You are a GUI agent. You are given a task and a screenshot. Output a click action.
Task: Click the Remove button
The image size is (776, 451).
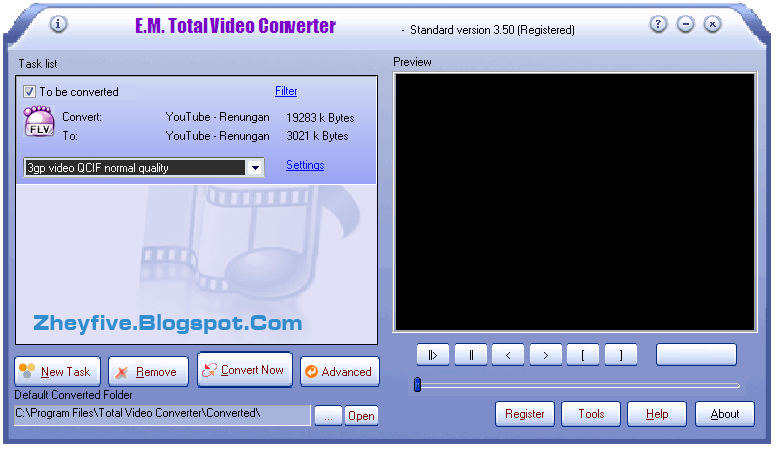(148, 371)
